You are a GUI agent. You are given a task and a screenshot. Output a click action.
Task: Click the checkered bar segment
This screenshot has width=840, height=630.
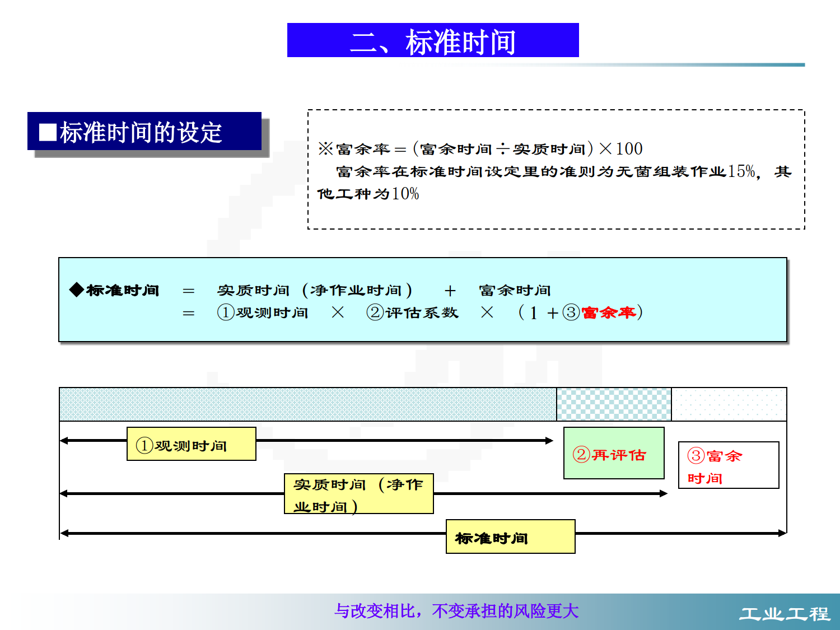[614, 404]
